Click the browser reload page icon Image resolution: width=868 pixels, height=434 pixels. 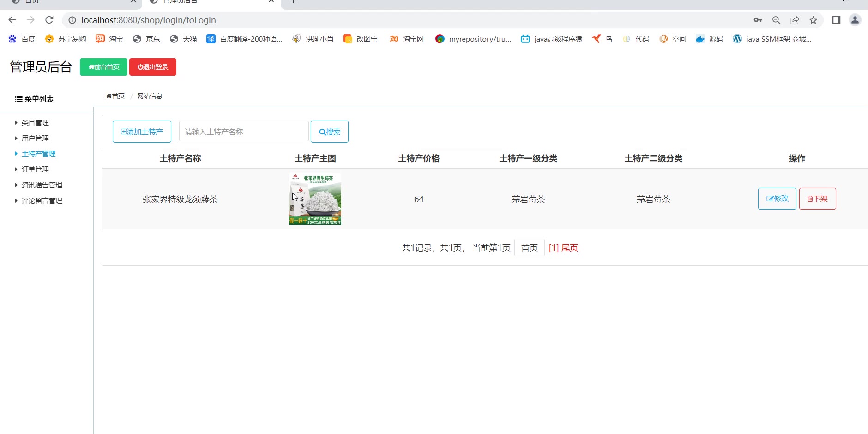pyautogui.click(x=49, y=20)
